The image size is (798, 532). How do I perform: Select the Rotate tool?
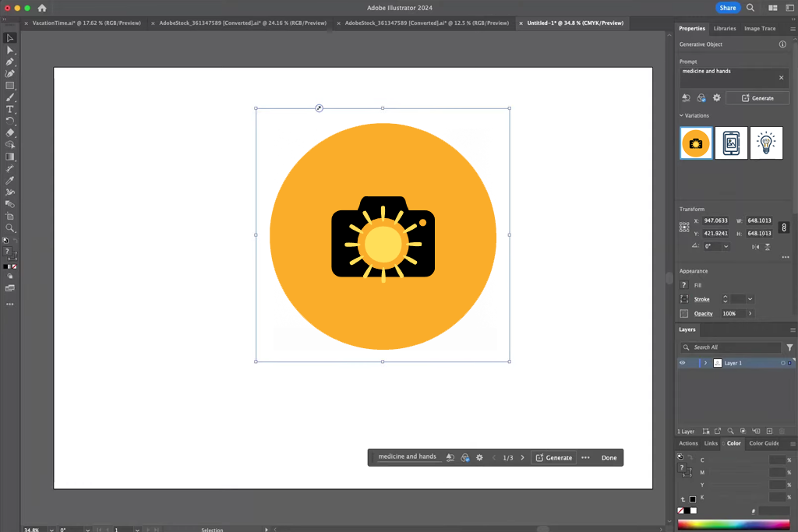[9, 121]
